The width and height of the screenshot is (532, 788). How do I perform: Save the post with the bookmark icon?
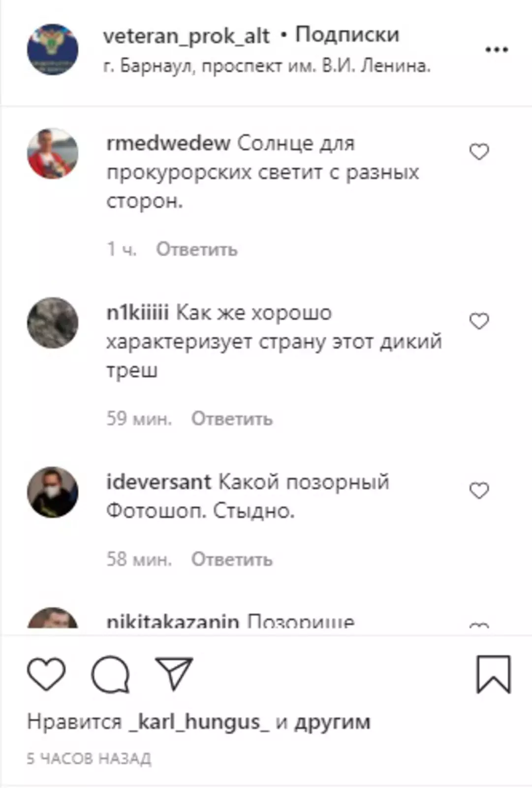click(x=494, y=674)
